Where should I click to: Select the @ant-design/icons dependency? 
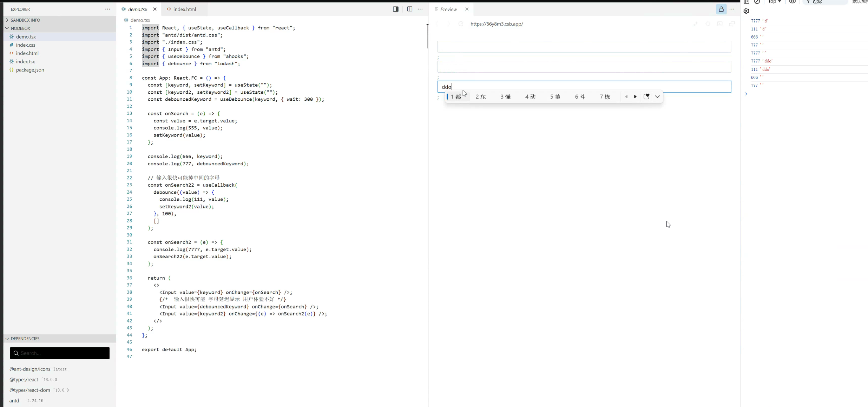tap(38, 369)
